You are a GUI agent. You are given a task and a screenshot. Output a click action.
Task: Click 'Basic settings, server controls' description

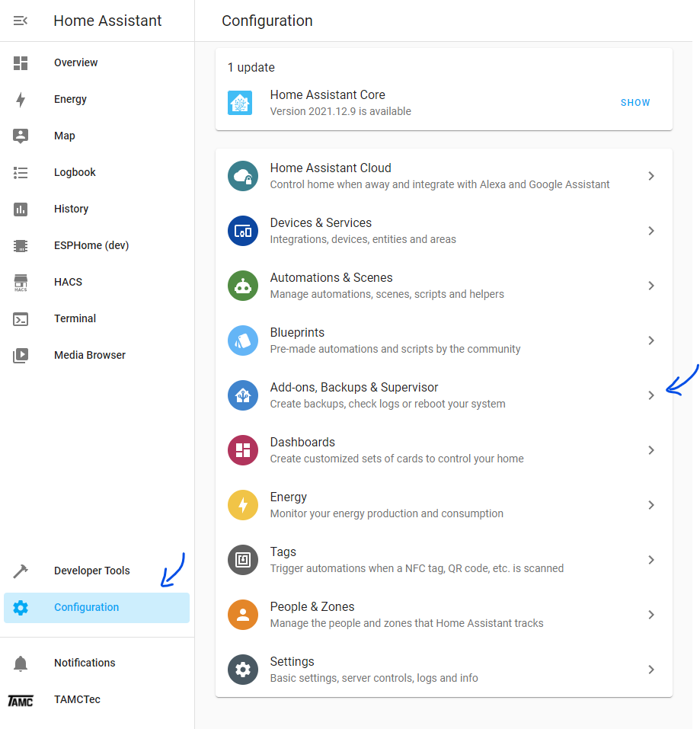tap(374, 678)
